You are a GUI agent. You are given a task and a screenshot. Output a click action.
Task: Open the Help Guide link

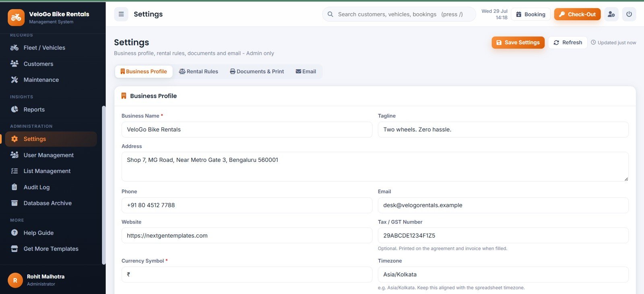51,232
